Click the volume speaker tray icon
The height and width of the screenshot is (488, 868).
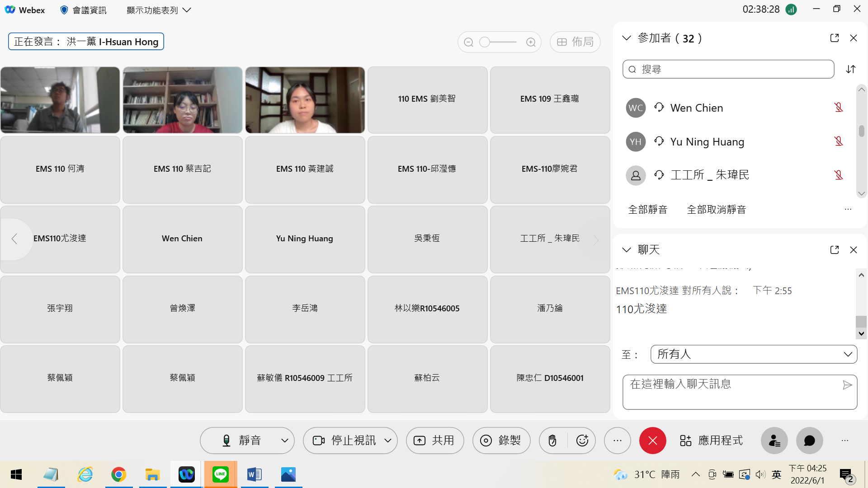pyautogui.click(x=760, y=474)
